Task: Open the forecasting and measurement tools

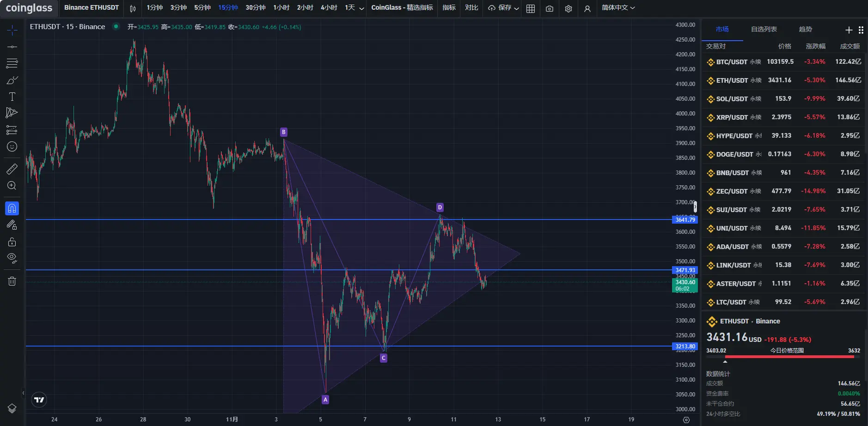Action: tap(12, 130)
